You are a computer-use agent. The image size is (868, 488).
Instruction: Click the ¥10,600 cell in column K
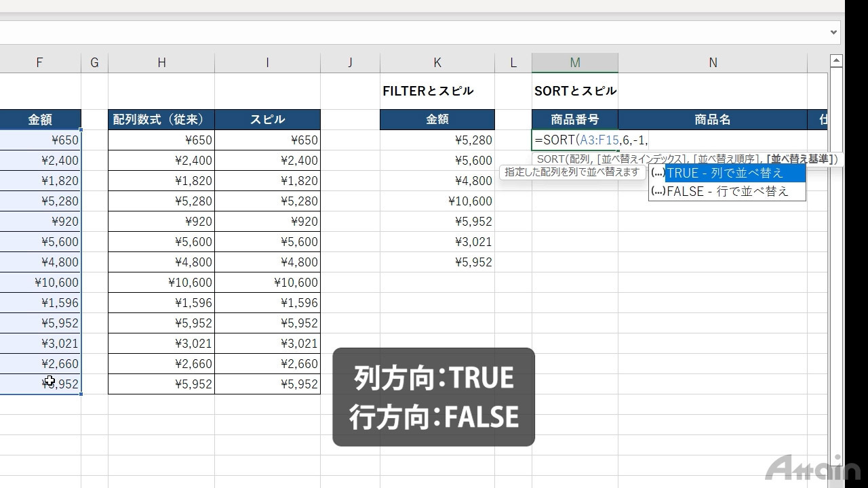[437, 201]
